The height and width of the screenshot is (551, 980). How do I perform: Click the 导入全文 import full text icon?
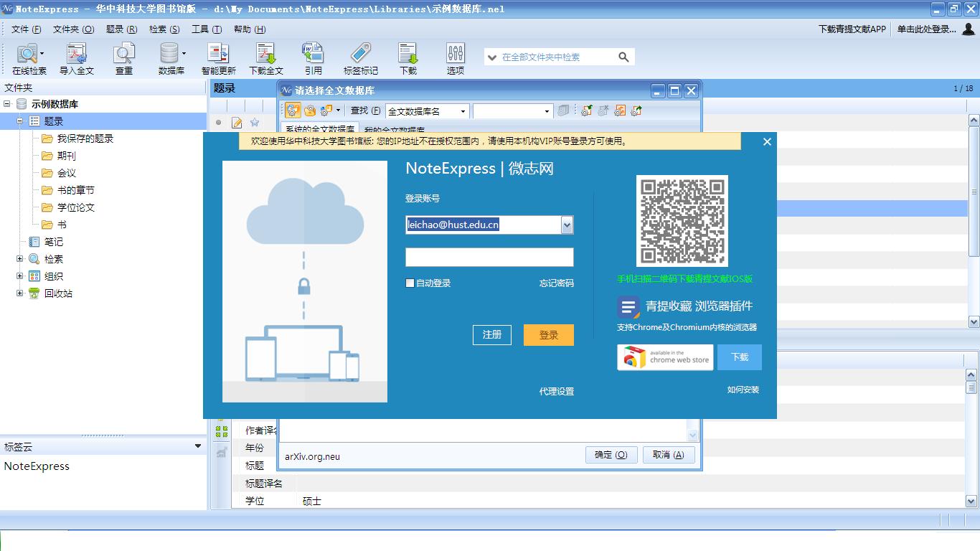point(76,59)
